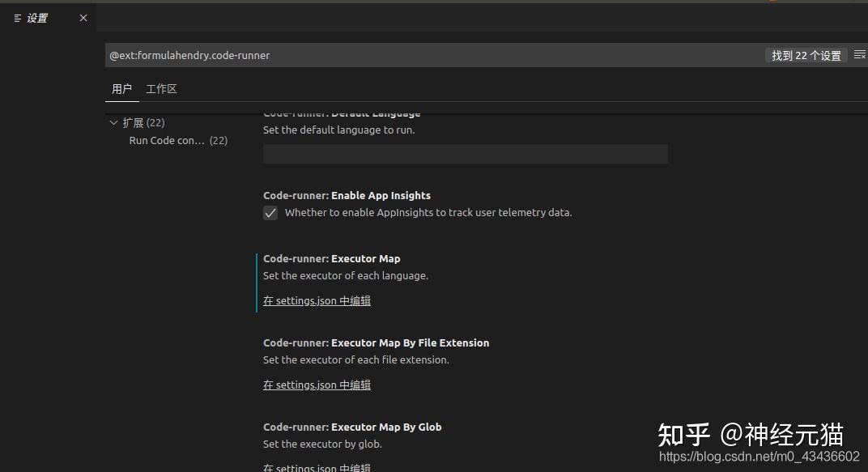Edit Executor Map By Glob in settings.json
The width and height of the screenshot is (868, 472).
(317, 467)
